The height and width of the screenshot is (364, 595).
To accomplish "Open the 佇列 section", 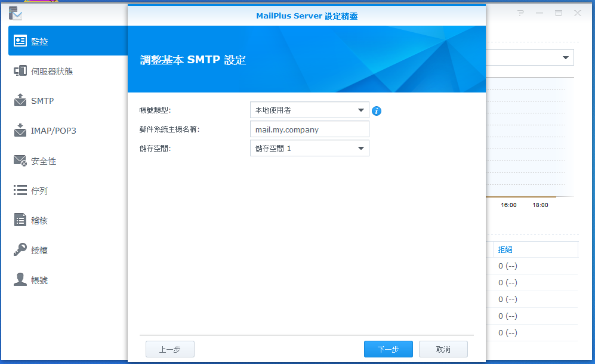I will click(x=68, y=190).
